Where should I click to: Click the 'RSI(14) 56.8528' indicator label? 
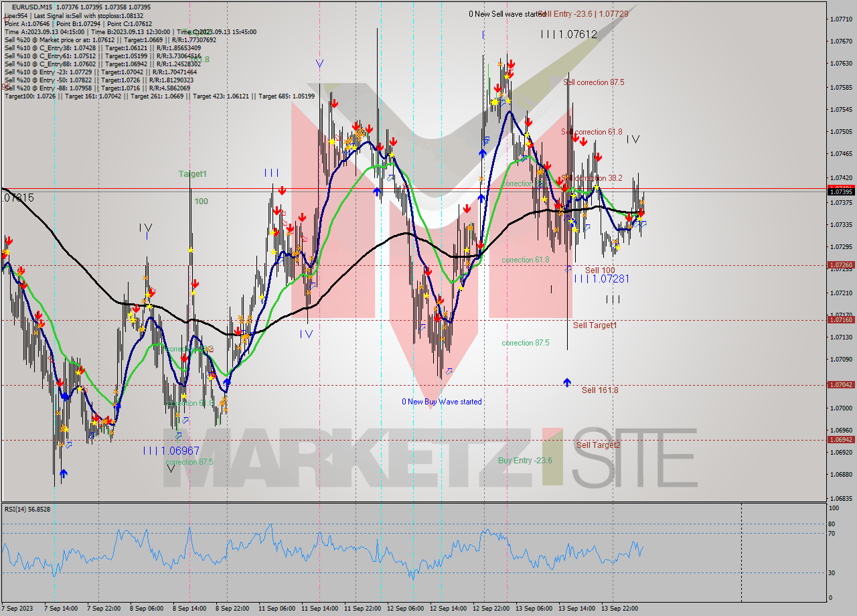click(27, 510)
